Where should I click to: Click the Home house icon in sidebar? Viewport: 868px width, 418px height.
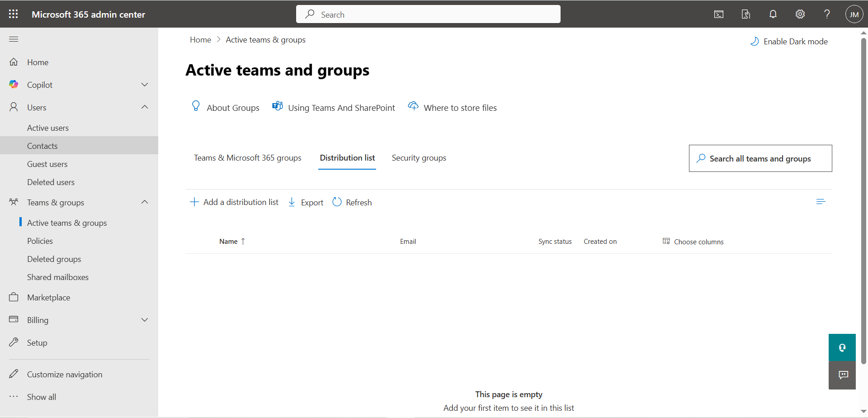coord(14,62)
